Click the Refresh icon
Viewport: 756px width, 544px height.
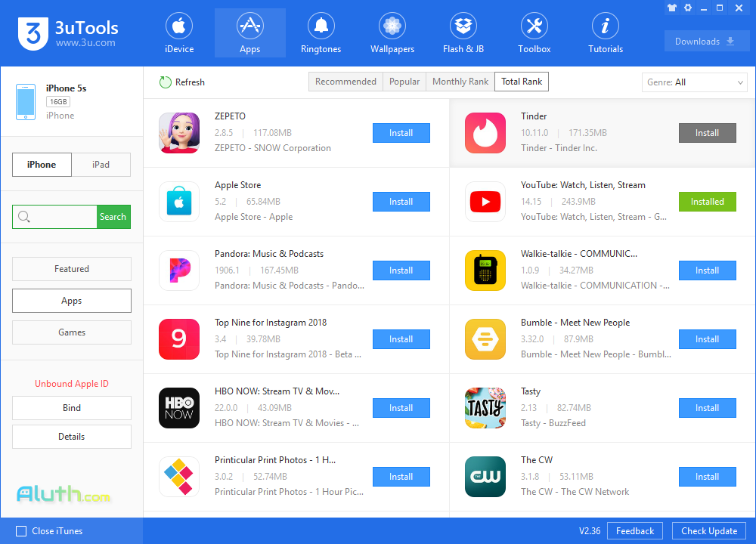point(166,82)
